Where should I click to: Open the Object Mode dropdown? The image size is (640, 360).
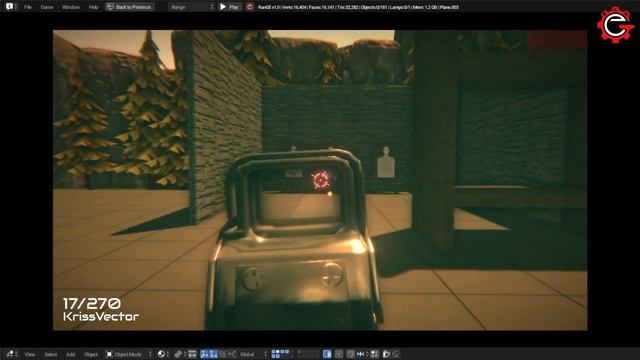point(129,354)
